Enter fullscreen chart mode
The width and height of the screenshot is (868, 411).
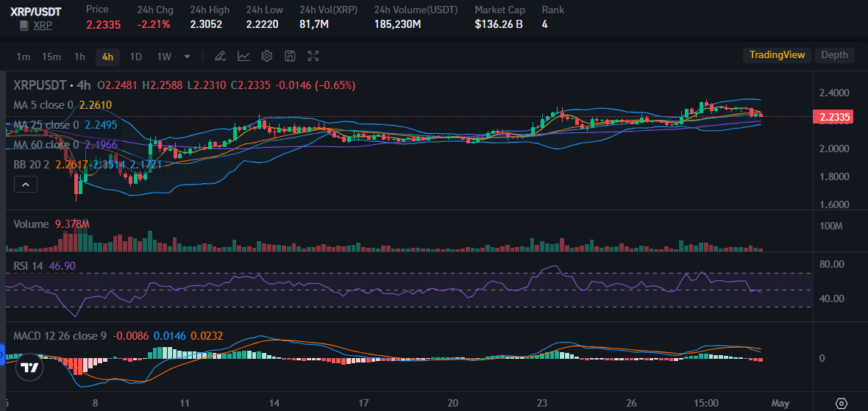coord(313,56)
